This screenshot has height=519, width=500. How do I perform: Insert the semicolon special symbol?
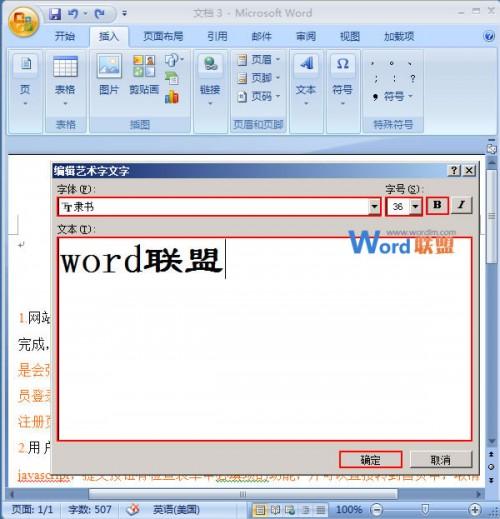(x=376, y=79)
